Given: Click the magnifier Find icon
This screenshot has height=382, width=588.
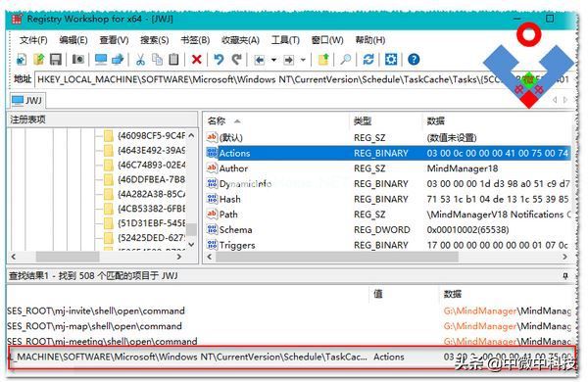Looking at the screenshot, I should tap(345, 59).
